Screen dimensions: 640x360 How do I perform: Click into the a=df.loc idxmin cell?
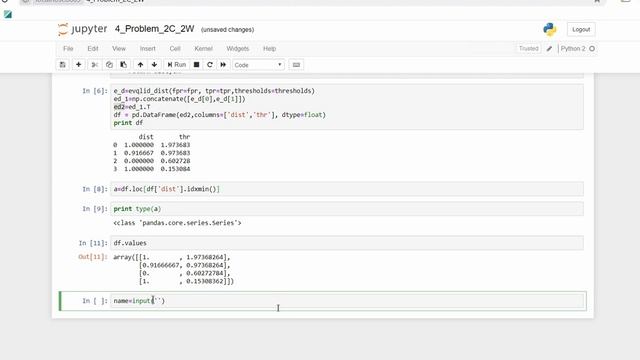click(347, 189)
